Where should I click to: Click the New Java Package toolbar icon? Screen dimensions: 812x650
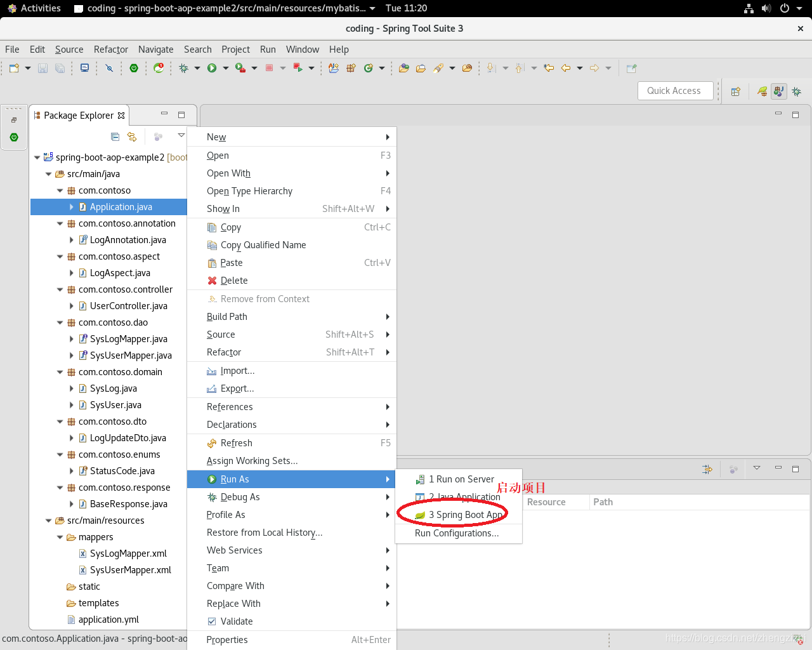coord(351,68)
